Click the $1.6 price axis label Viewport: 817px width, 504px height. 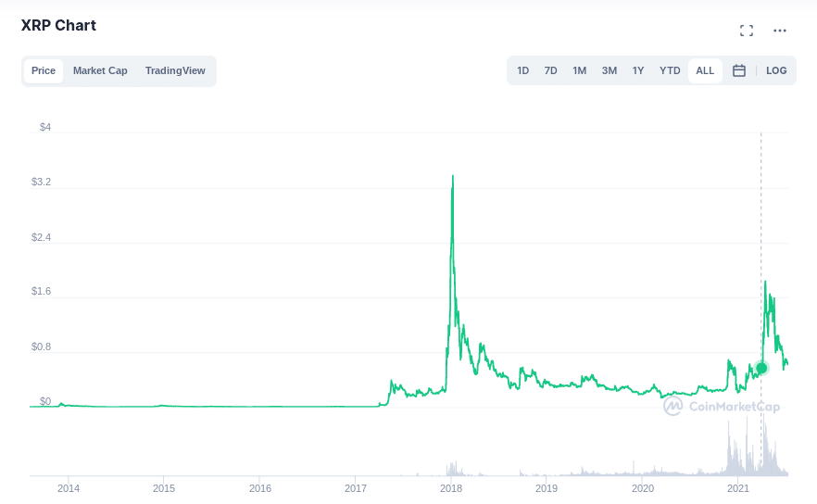coord(41,291)
